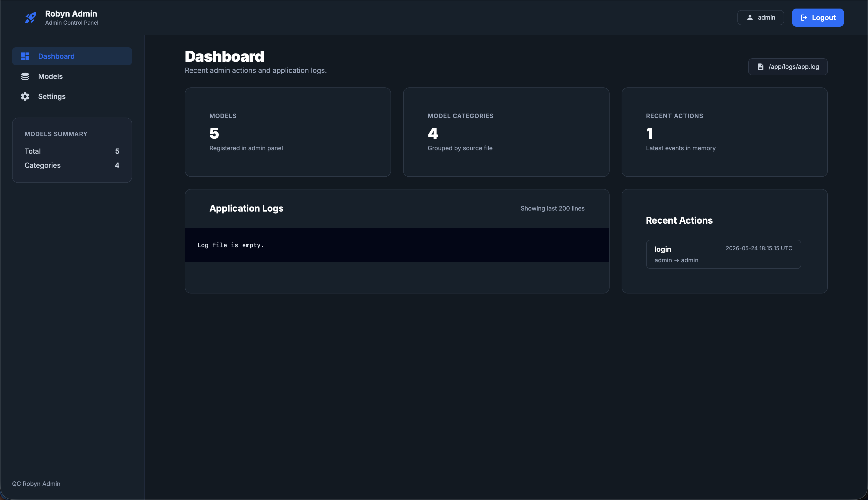Click the document icon next to log path
The height and width of the screenshot is (500, 868).
tap(761, 67)
